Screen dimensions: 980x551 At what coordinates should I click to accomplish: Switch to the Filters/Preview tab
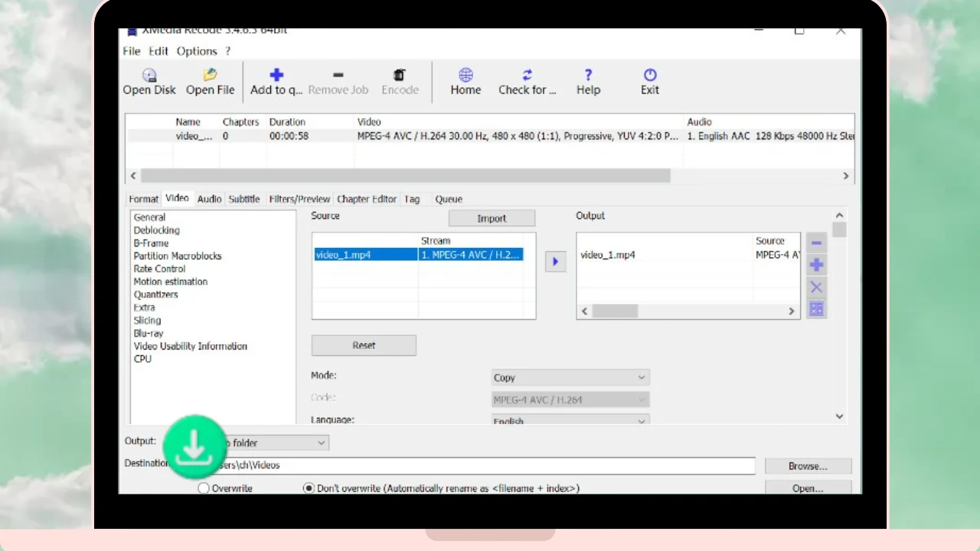pyautogui.click(x=299, y=199)
